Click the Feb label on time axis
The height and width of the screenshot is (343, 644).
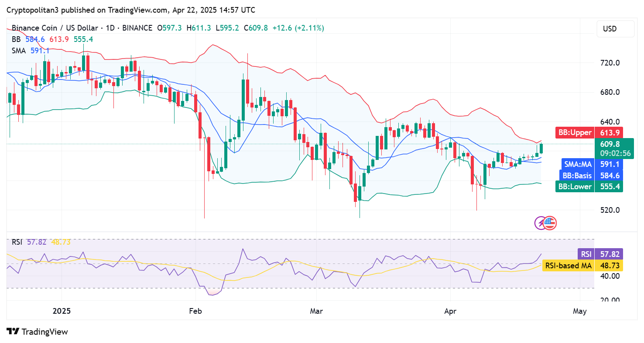pos(195,312)
